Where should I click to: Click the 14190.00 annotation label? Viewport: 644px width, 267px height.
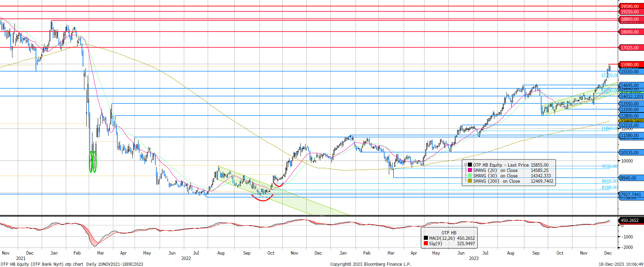pos(609,91)
